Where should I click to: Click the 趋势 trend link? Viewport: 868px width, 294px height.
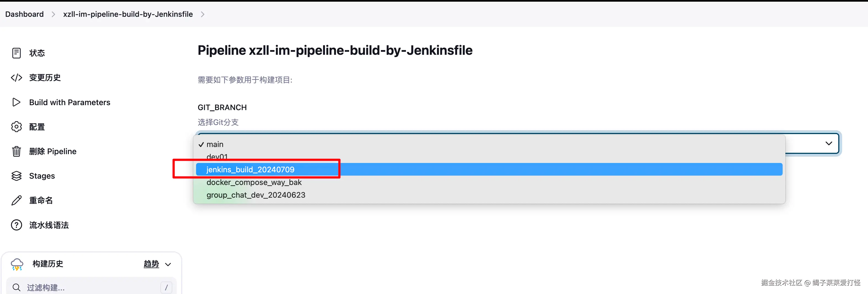(151, 264)
